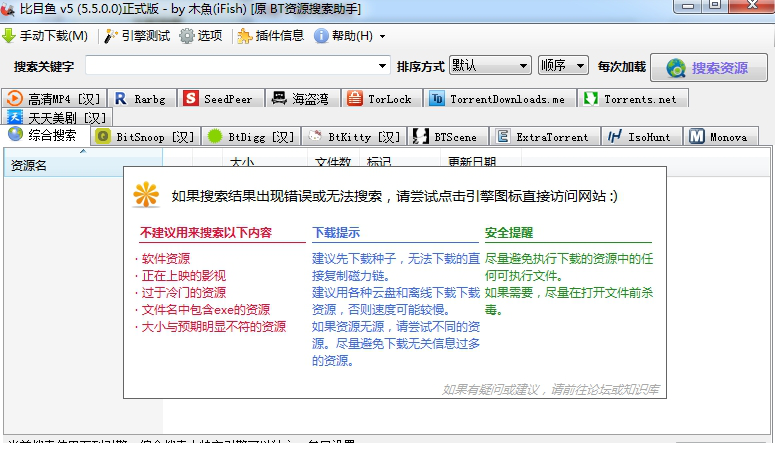Click the globe icon in 搜索资源 button
Image resolution: width=775 pixels, height=460 pixels.
(x=676, y=68)
